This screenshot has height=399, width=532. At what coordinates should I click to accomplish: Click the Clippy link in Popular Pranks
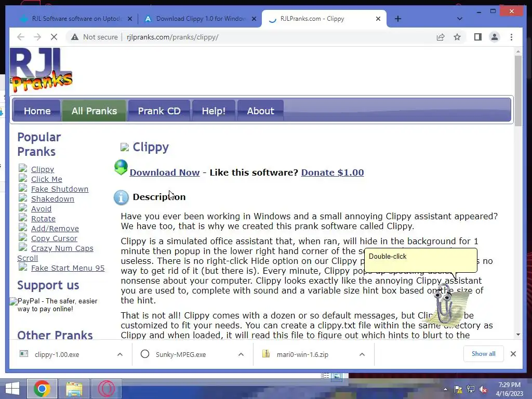[x=43, y=169]
